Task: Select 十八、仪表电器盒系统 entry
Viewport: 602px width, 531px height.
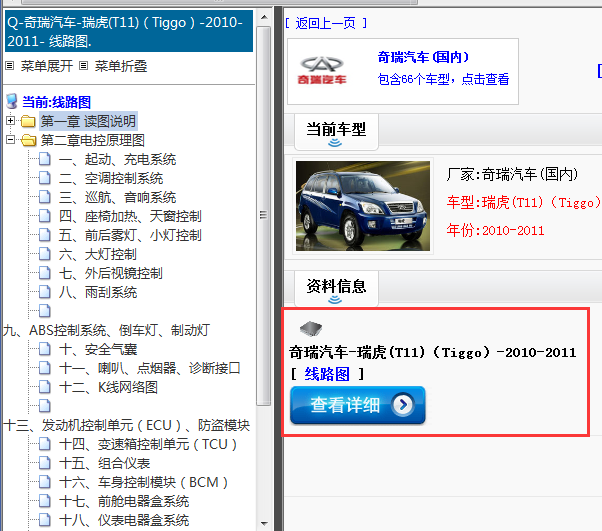Action: coord(124,520)
